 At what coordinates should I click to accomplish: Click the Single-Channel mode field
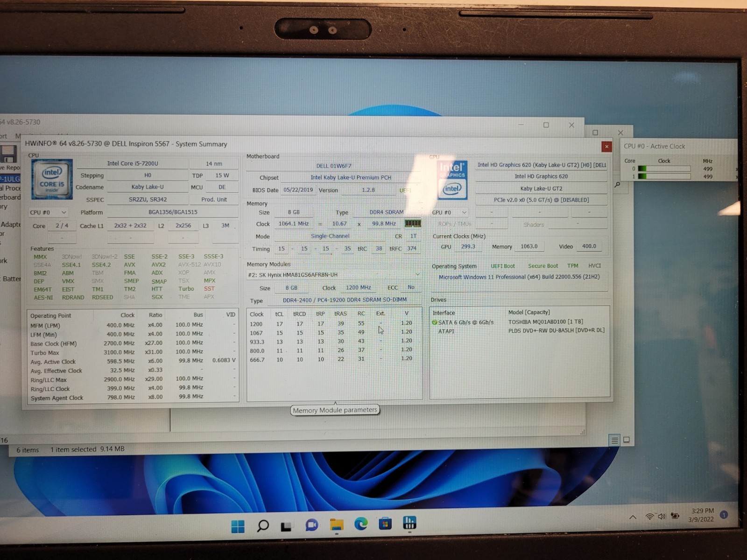tap(330, 236)
